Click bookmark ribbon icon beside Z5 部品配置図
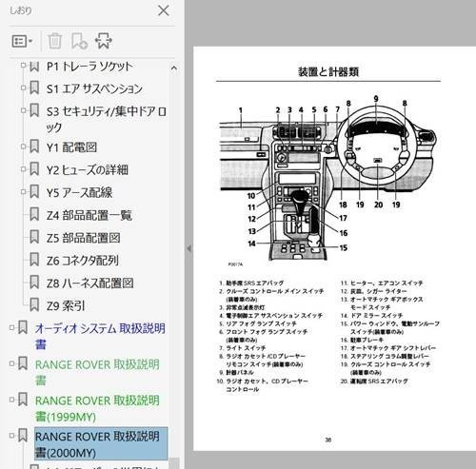The width and height of the screenshot is (476, 469). (34, 237)
